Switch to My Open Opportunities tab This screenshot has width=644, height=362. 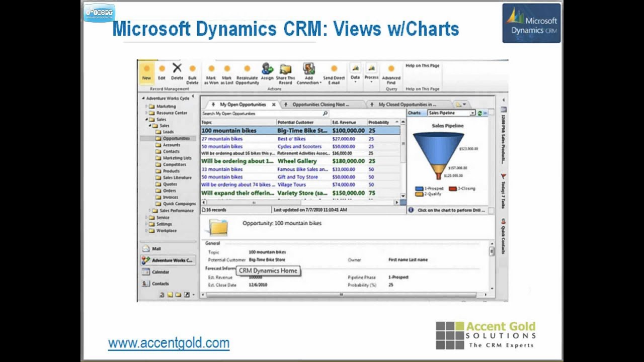pyautogui.click(x=243, y=105)
